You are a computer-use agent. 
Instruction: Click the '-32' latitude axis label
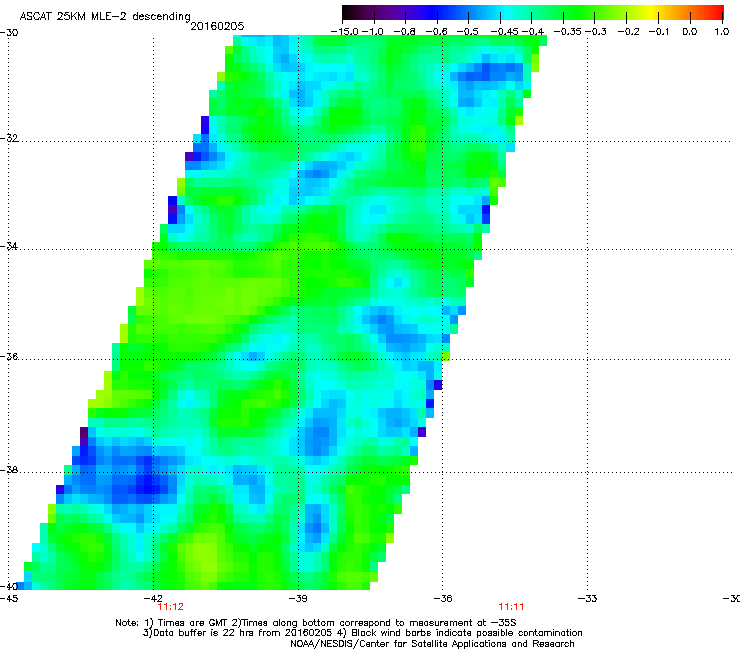(9, 138)
